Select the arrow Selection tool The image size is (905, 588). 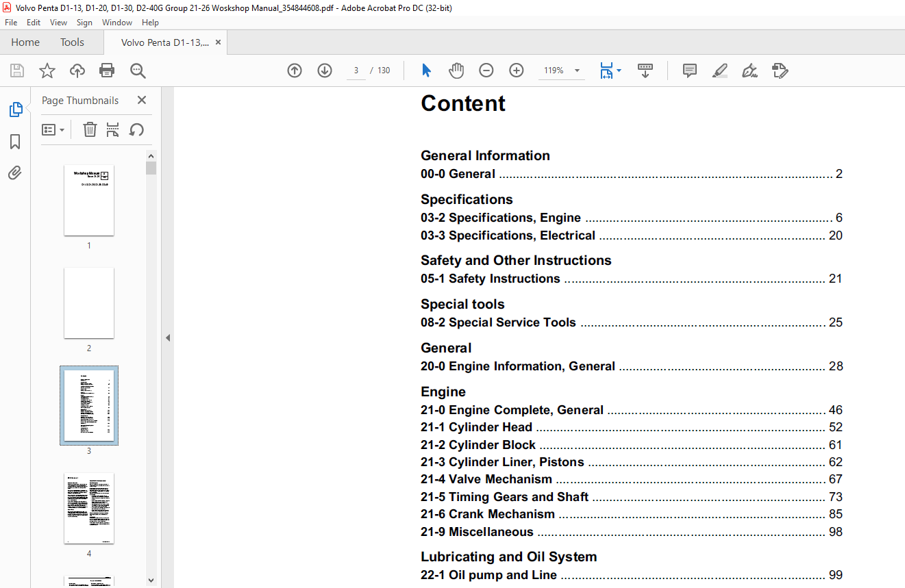(426, 71)
